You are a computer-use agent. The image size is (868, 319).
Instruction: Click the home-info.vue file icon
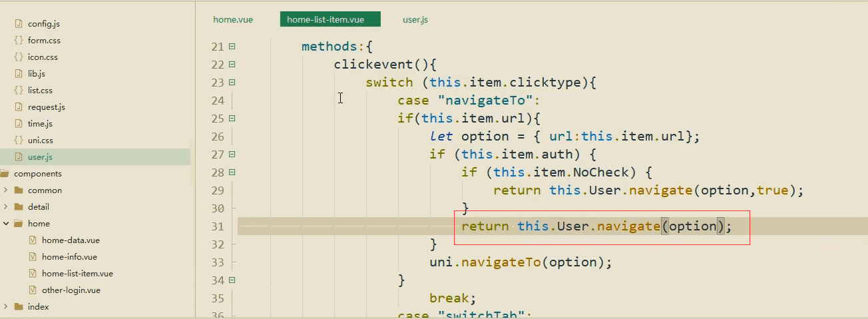tap(33, 256)
